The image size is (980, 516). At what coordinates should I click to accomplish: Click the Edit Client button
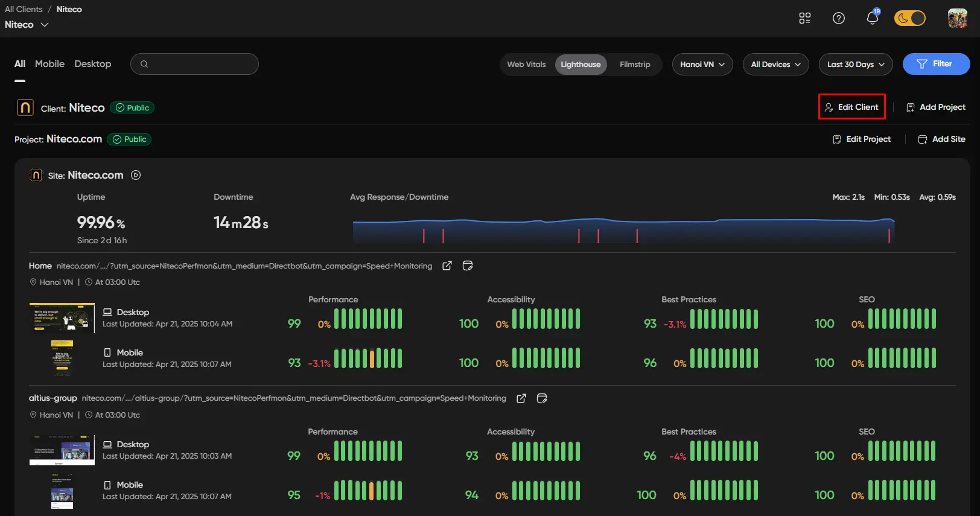pyautogui.click(x=851, y=107)
